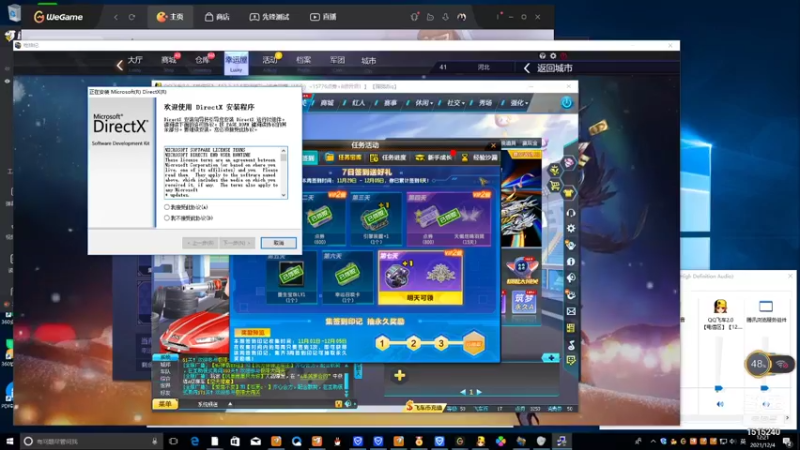800x450 pixels.
Task: Click gear settings icon above 返回城市
Action: [x=553, y=56]
